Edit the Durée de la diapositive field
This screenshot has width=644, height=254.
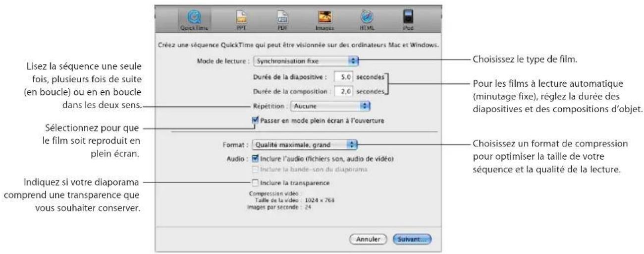tap(344, 77)
